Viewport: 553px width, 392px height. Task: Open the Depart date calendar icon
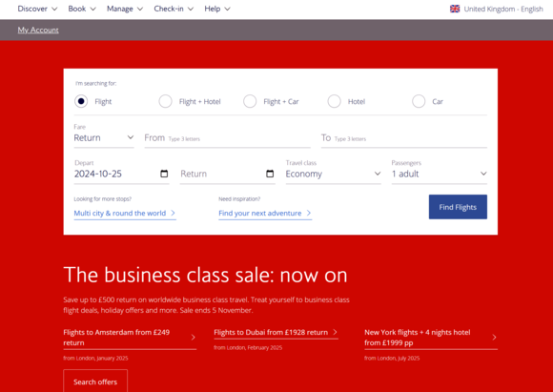tap(164, 174)
